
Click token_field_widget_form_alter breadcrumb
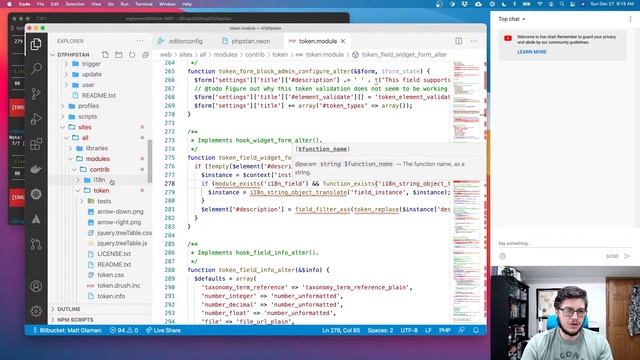coord(404,55)
